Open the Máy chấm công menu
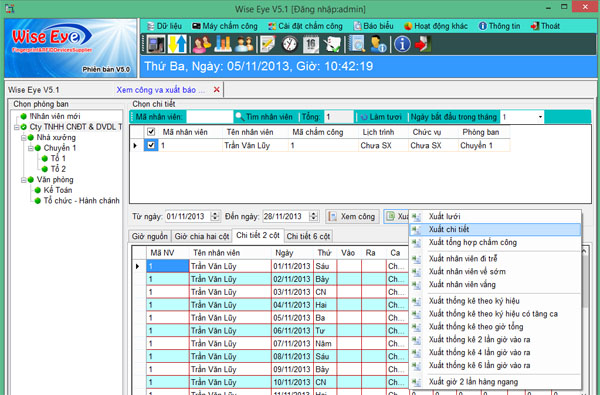Screen dimensions: 600x395 click(x=225, y=26)
